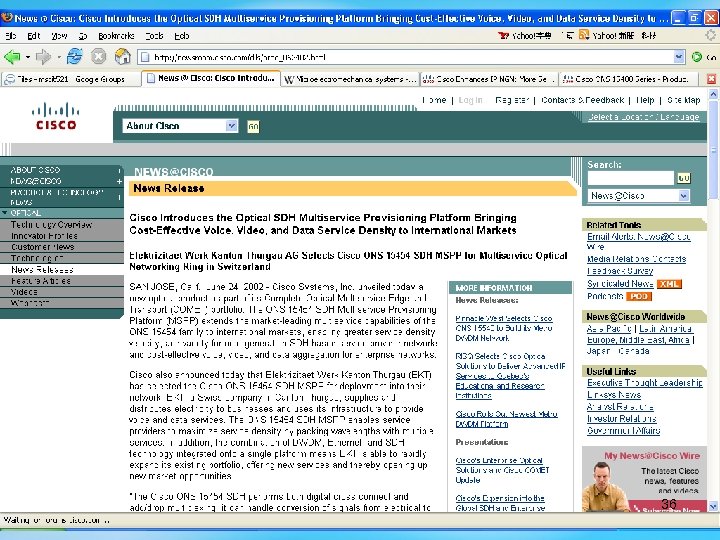Open the Help menu

coord(182,36)
